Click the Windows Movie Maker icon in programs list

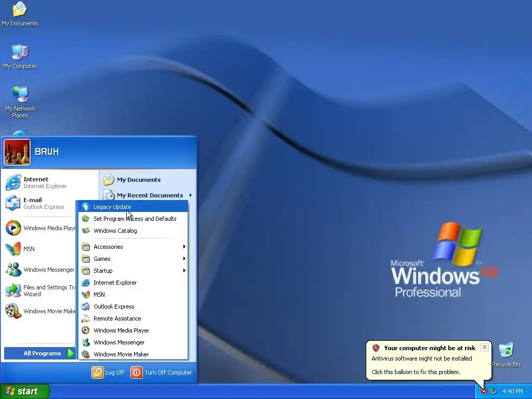point(86,354)
